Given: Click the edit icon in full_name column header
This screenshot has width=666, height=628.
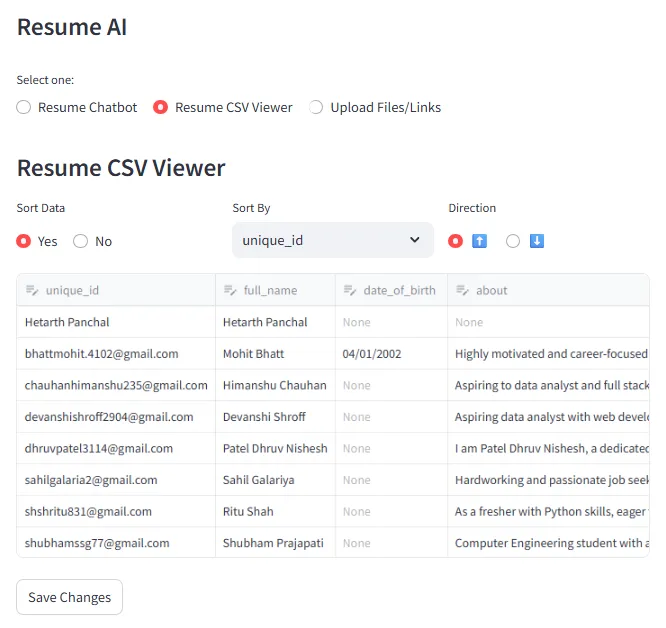Looking at the screenshot, I should pos(229,291).
